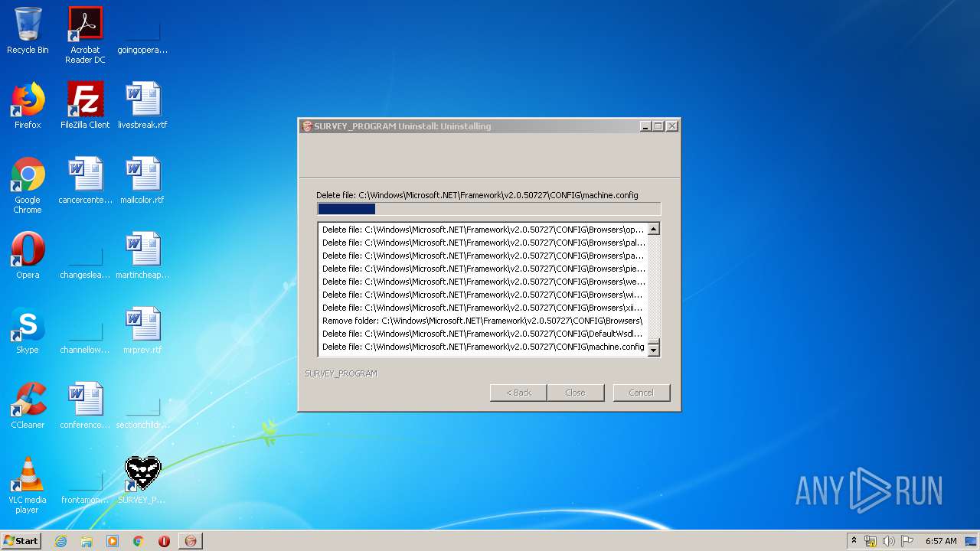The width and height of the screenshot is (980, 551).
Task: Open the SURVEY_PROGRAM heart shortcut
Action: (142, 481)
